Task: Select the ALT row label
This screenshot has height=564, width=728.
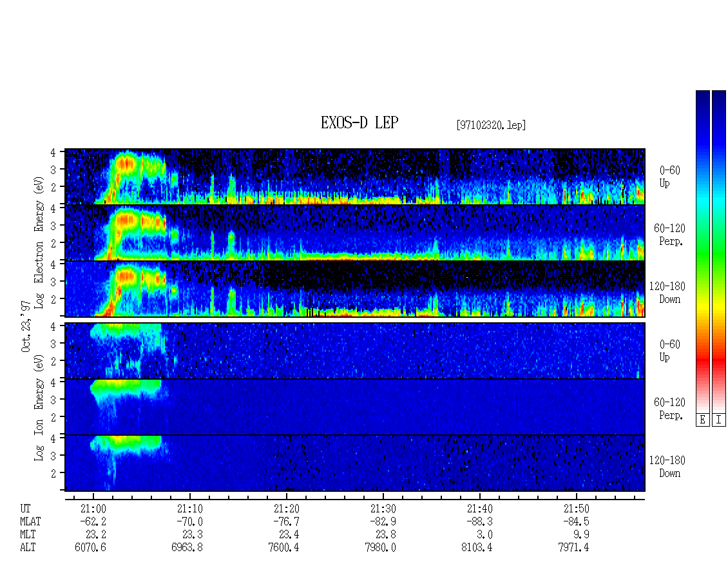Action: [x=28, y=548]
